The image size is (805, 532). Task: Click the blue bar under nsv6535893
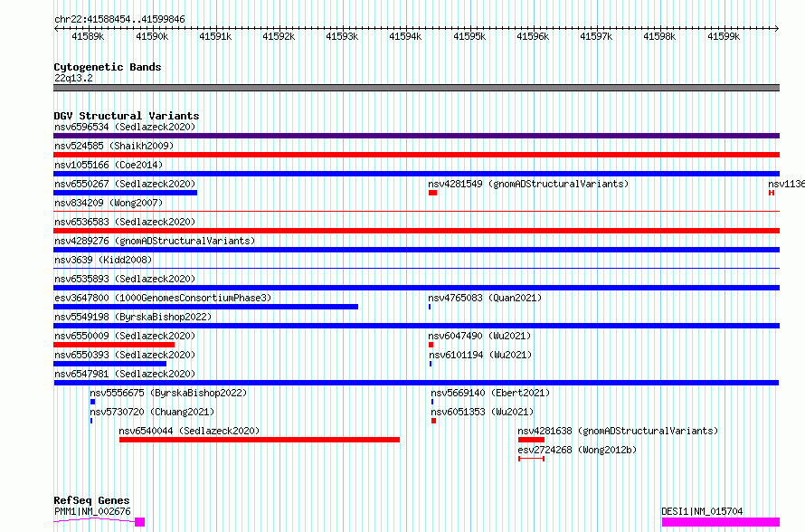(416, 288)
